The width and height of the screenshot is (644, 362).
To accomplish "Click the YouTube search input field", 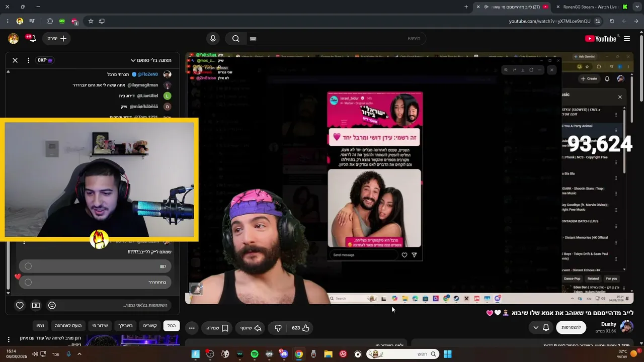I will point(336,39).
